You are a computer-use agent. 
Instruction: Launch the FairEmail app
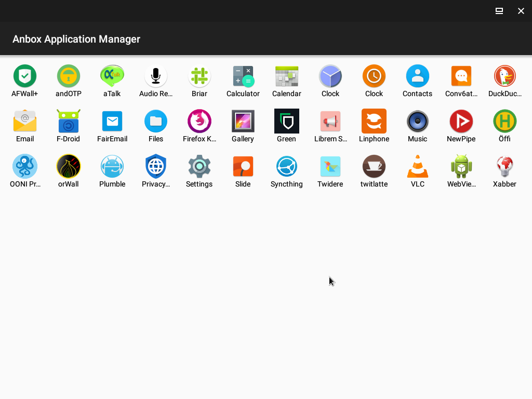click(x=112, y=122)
